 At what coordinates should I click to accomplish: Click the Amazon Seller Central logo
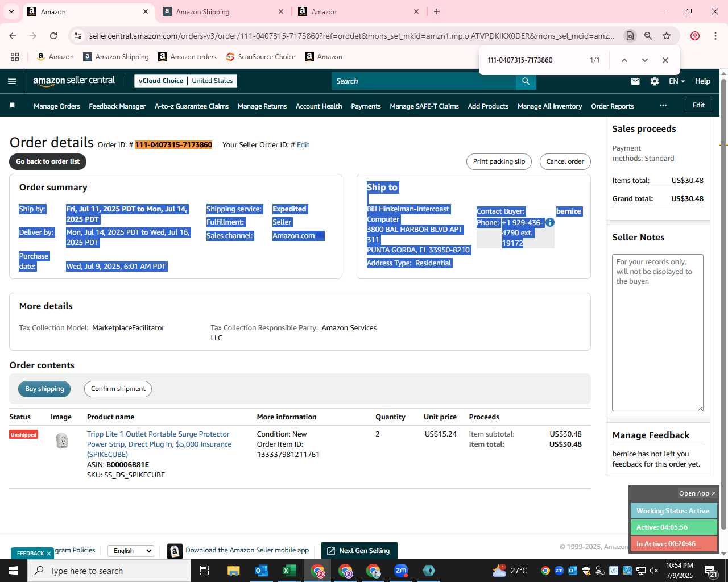pyautogui.click(x=74, y=81)
